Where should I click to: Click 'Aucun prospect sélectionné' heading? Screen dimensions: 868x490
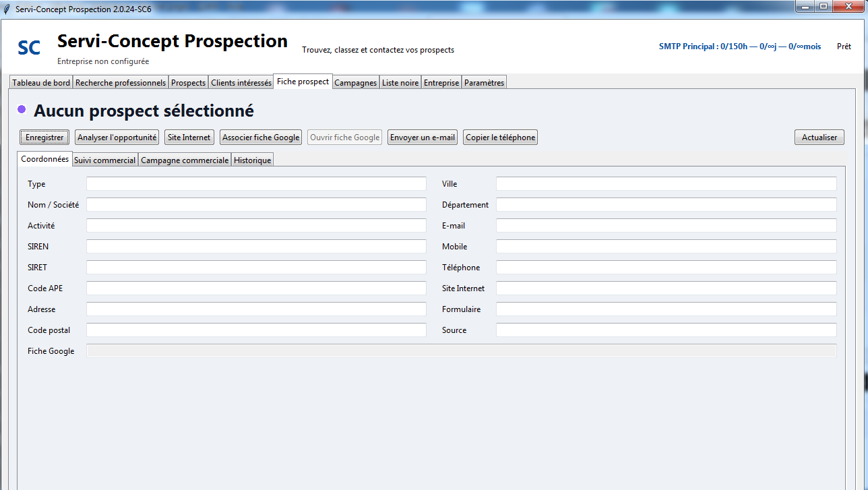144,111
